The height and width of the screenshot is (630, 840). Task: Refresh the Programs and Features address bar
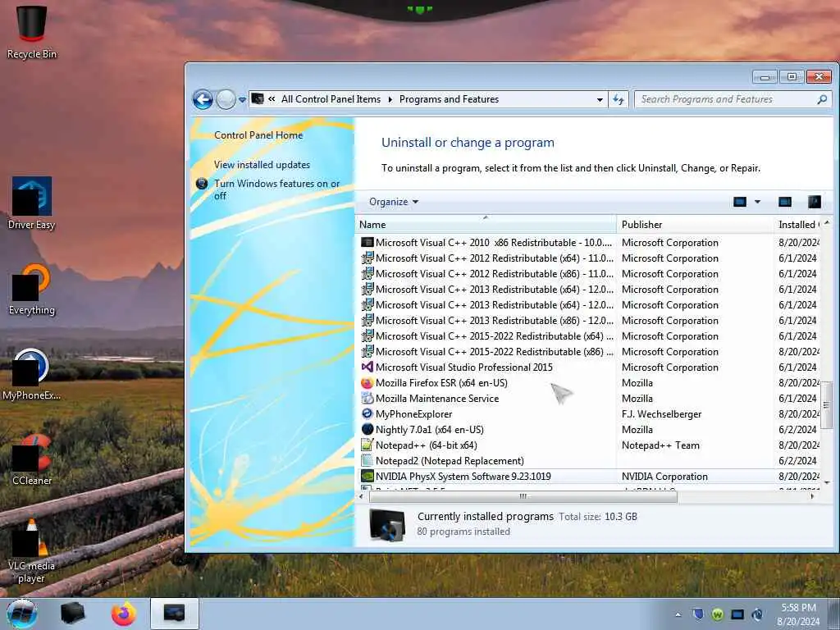[619, 99]
